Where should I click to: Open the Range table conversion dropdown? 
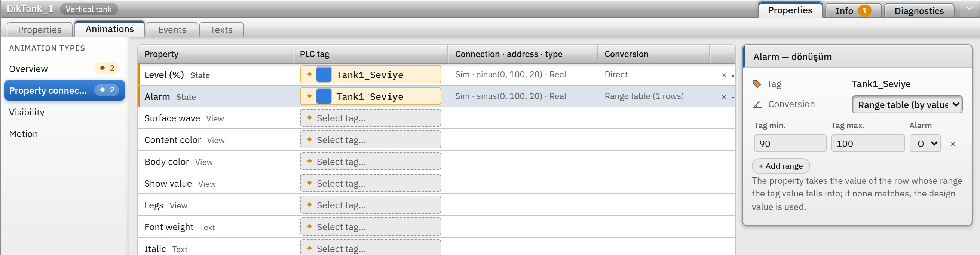(907, 105)
